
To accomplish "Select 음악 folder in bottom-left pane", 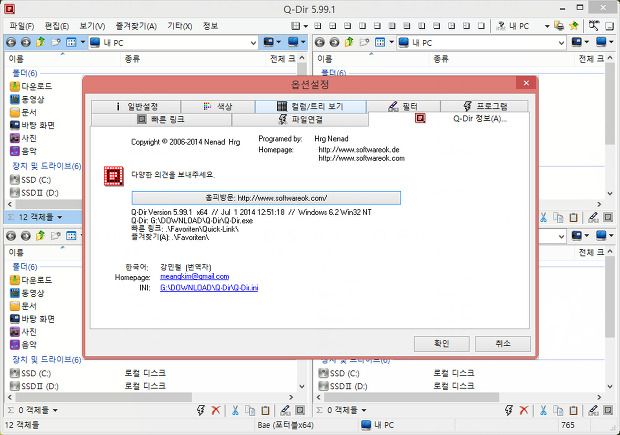I will click(23, 344).
